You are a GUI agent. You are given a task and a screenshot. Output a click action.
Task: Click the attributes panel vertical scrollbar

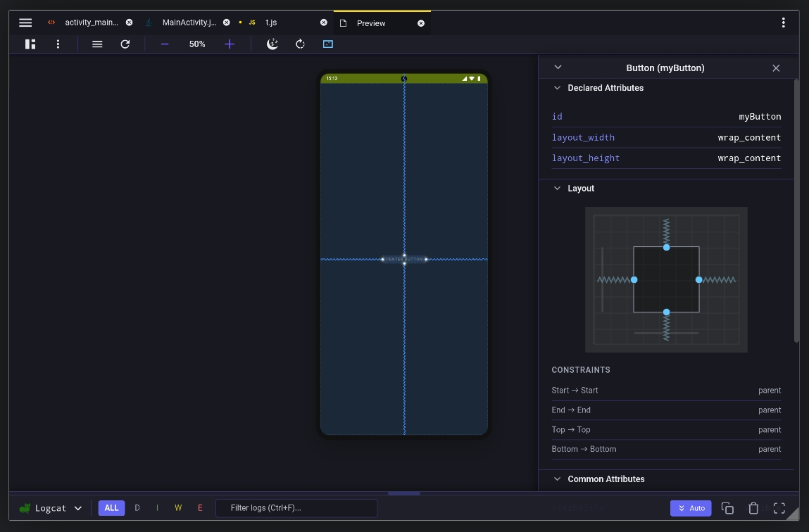(796, 210)
